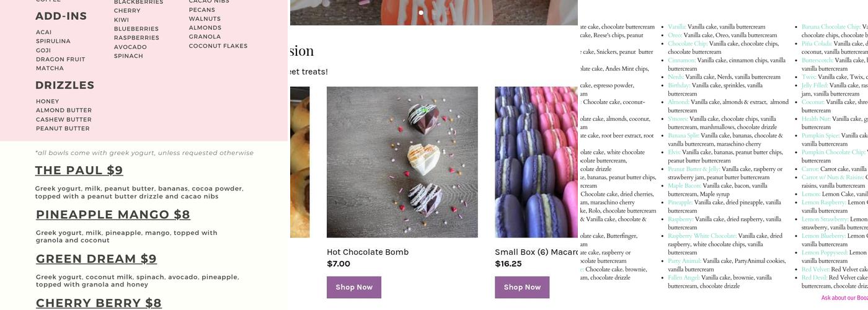Image resolution: width=868 pixels, height=310 pixels.
Task: Open The Paul $9 bowl link
Action: click(79, 170)
